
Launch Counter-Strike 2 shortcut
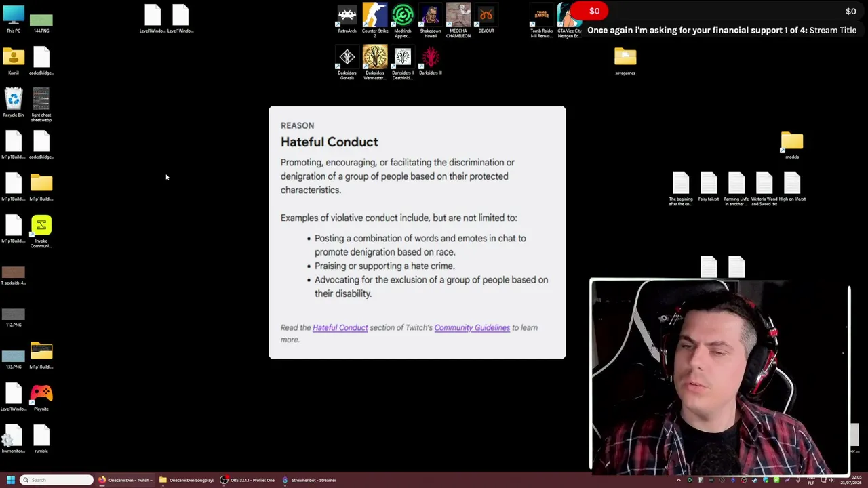pos(375,20)
